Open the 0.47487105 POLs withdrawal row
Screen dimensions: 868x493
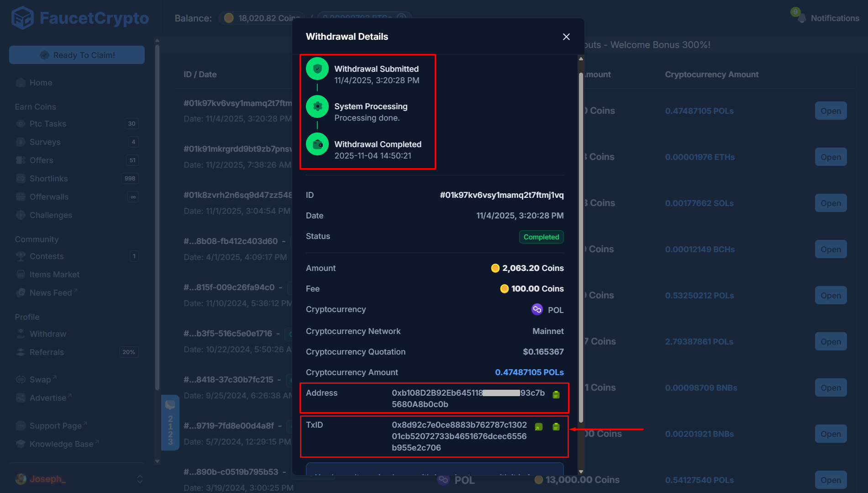coord(831,111)
